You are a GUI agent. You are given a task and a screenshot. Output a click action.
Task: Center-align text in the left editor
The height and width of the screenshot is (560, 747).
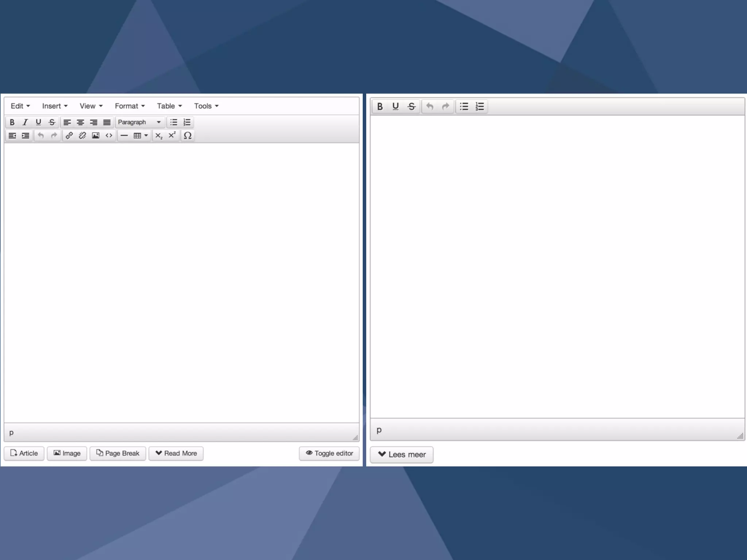point(80,122)
